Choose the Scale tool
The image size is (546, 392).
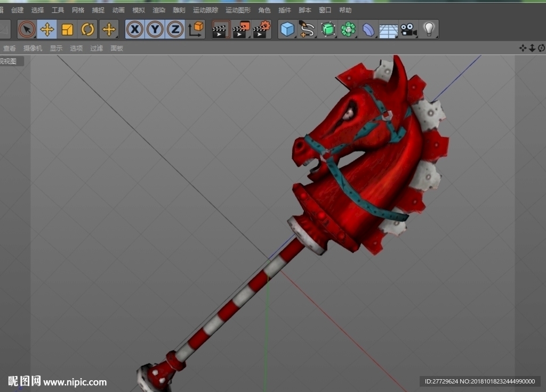point(67,30)
